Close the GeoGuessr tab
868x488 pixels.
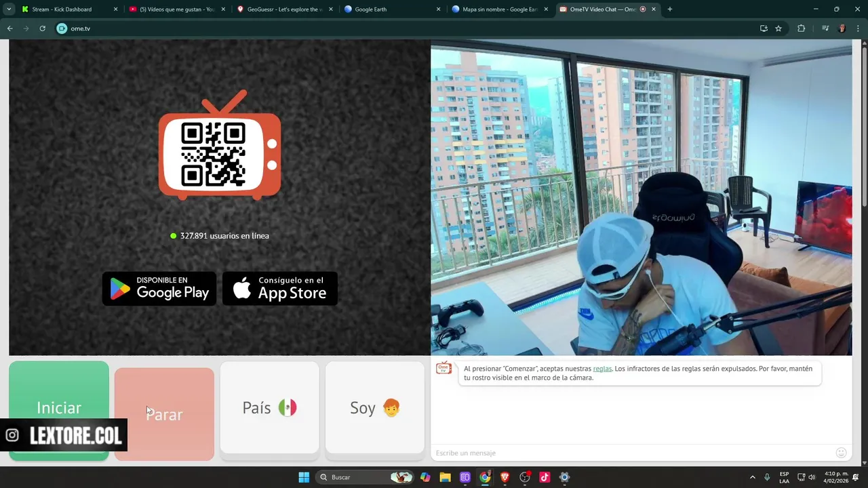point(331,9)
